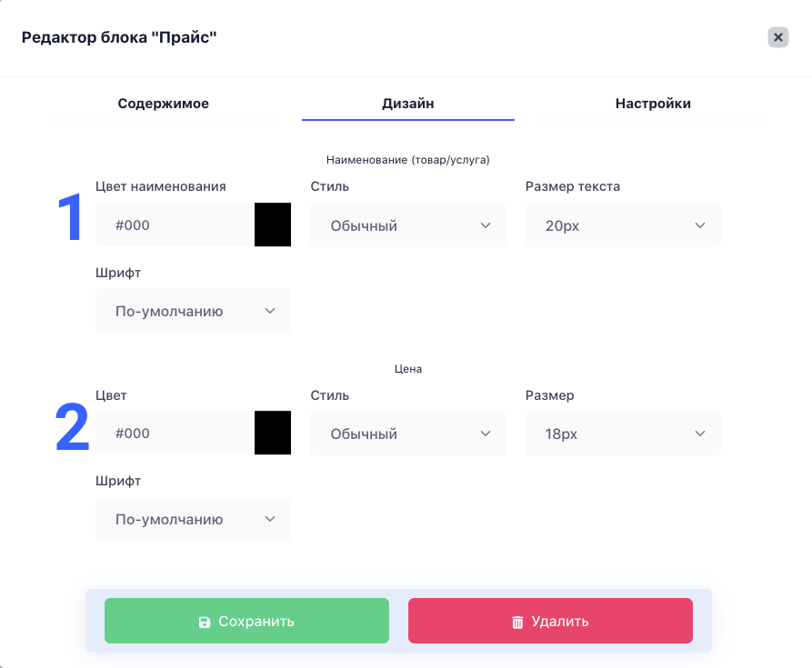
Task: Save changes with the green Сохранить button
Action: point(246,621)
